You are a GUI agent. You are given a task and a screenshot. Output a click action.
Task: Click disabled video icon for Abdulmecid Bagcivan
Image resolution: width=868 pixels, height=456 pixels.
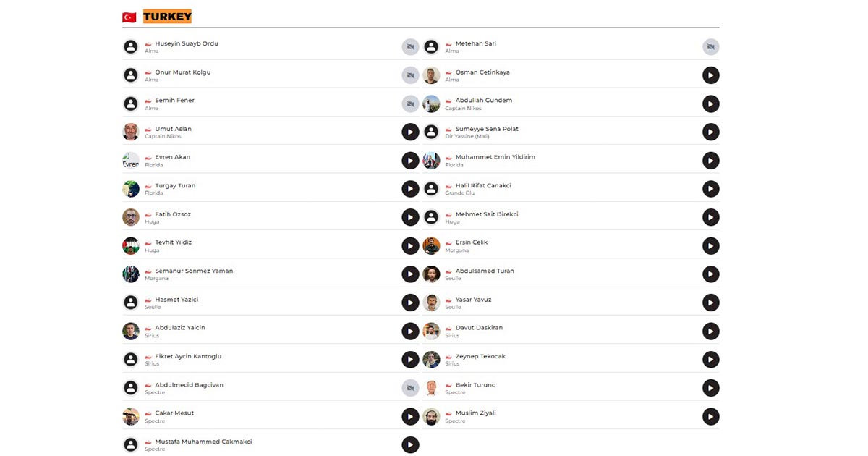(410, 388)
